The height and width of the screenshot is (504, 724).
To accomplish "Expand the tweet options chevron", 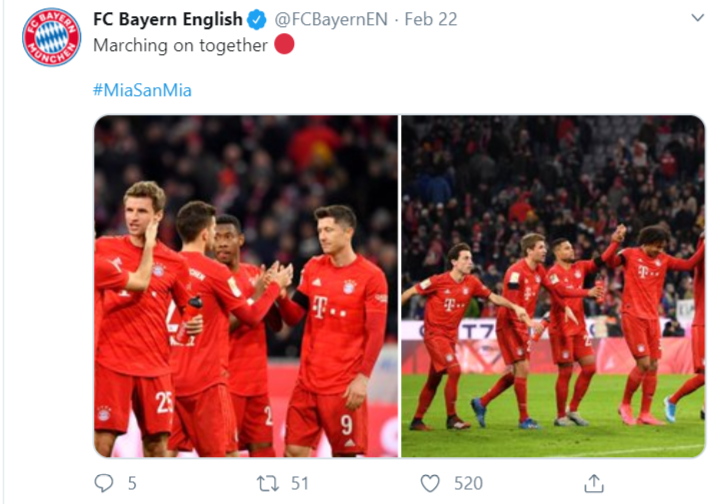I will pos(697,18).
